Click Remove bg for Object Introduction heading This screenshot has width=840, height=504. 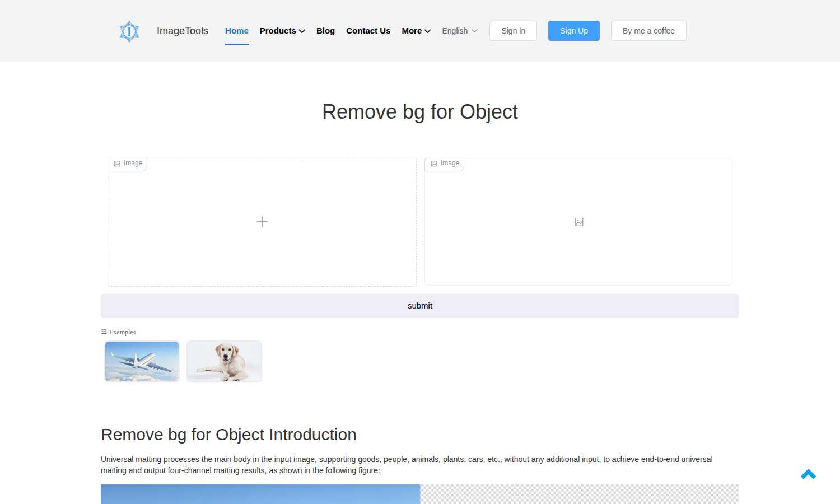coord(228,435)
